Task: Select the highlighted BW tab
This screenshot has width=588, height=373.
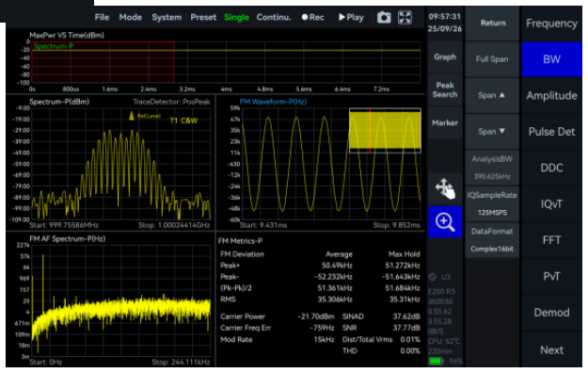Action: (551, 59)
